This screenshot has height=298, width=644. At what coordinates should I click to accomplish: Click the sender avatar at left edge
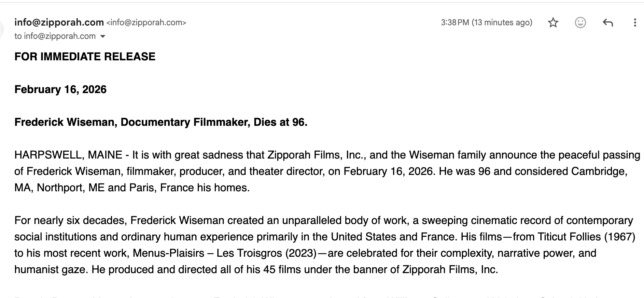point(1,29)
